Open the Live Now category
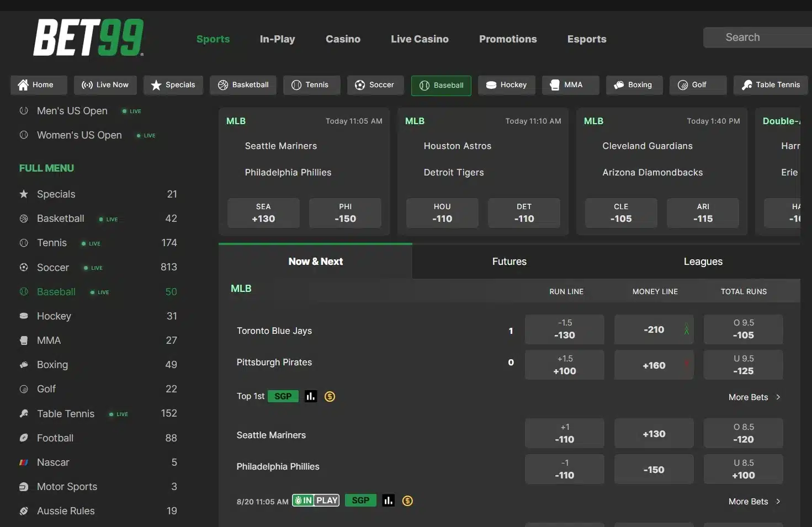Image resolution: width=812 pixels, height=527 pixels. tap(105, 85)
